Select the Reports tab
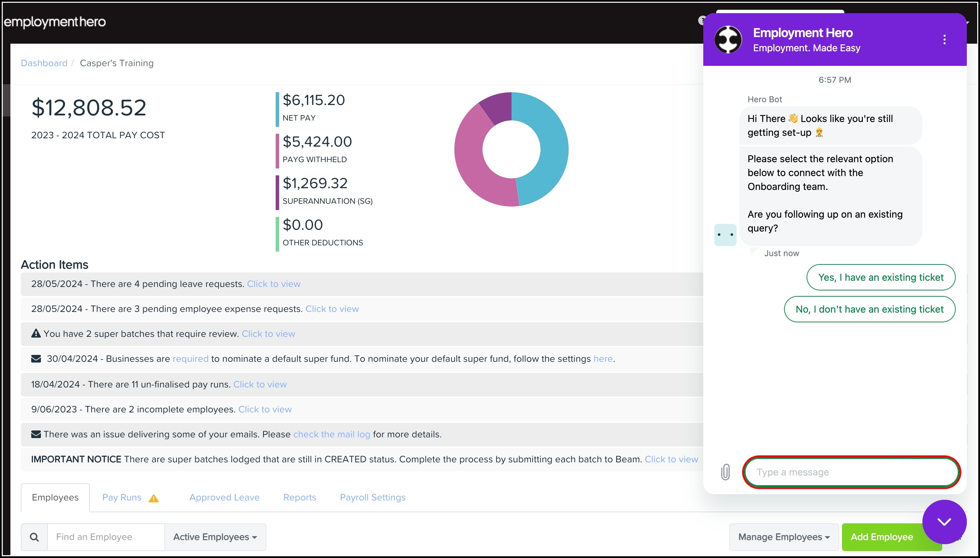This screenshot has width=980, height=558. (300, 497)
